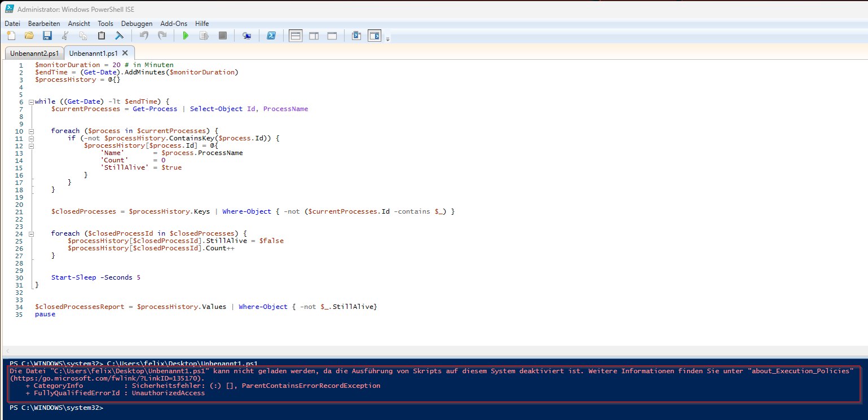The image size is (868, 420).
Task: Open the Datei menu
Action: (x=12, y=24)
